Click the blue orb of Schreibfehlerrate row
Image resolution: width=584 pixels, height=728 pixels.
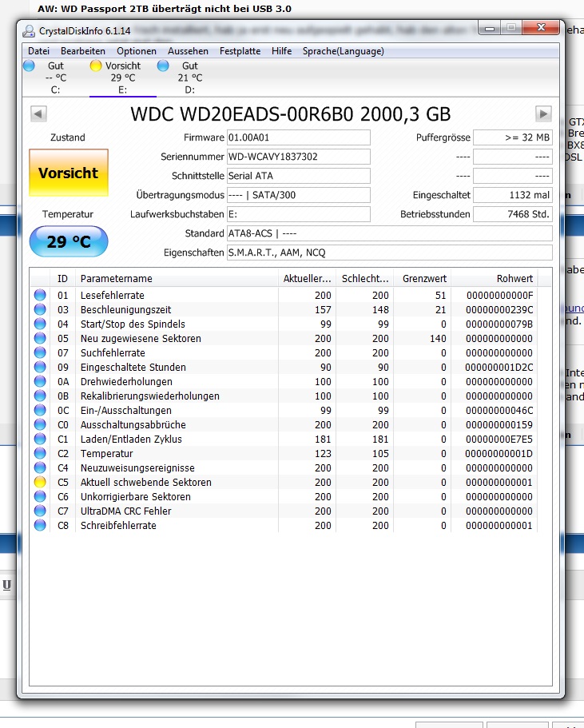point(40,525)
